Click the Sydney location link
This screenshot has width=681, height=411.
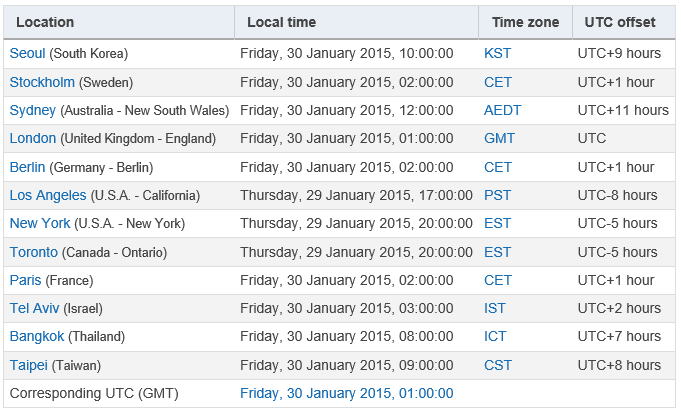coord(33,110)
